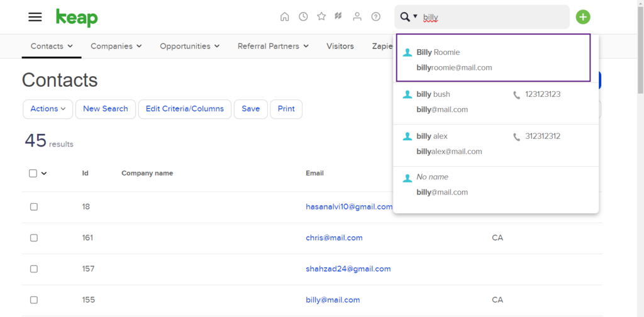Screen dimensions: 644x317
Task: Click the contact icon beside No name
Action: pos(407,178)
